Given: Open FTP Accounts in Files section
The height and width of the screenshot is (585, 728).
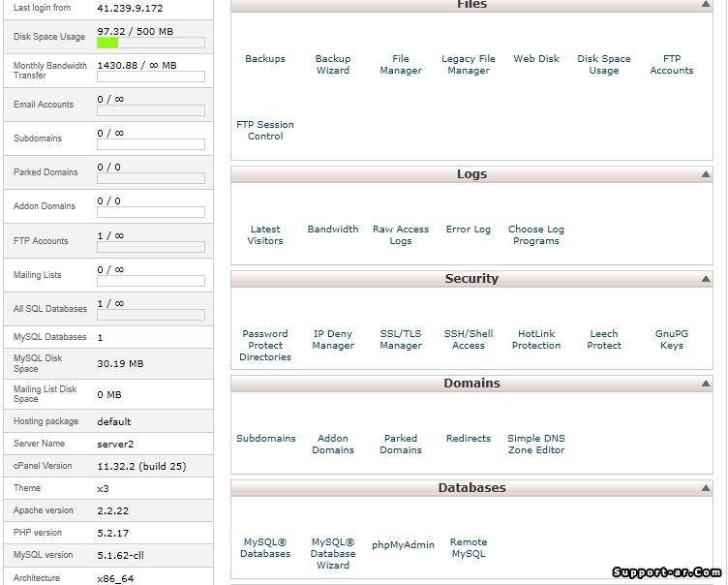Looking at the screenshot, I should [x=672, y=65].
